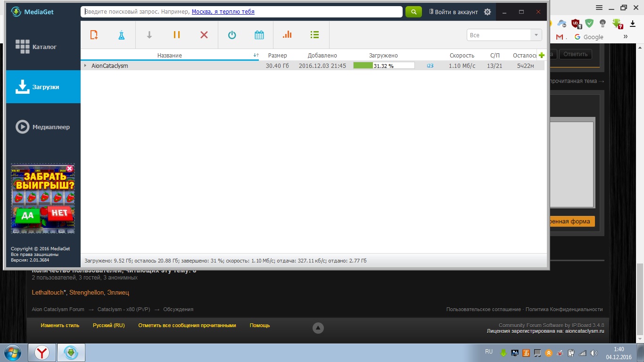Image resolution: width=644 pixels, height=362 pixels.
Task: Open the Русский (RU) language menu
Action: 108,325
